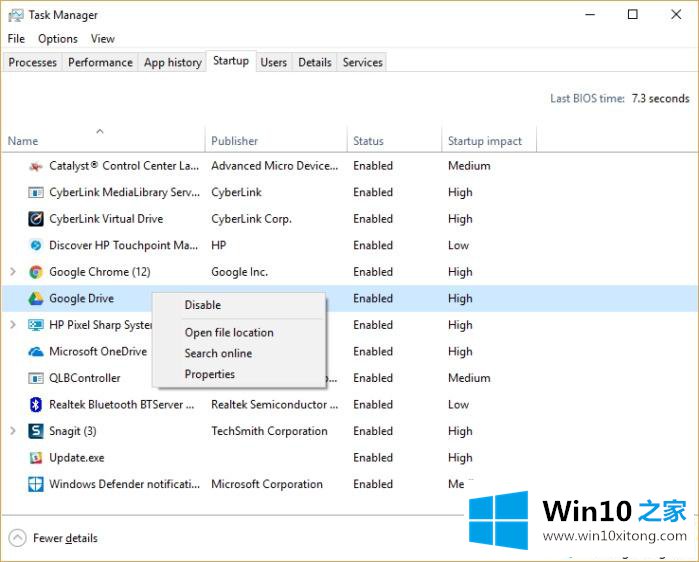Select the Google Drive row name
This screenshot has width=699, height=562.
[x=82, y=299]
